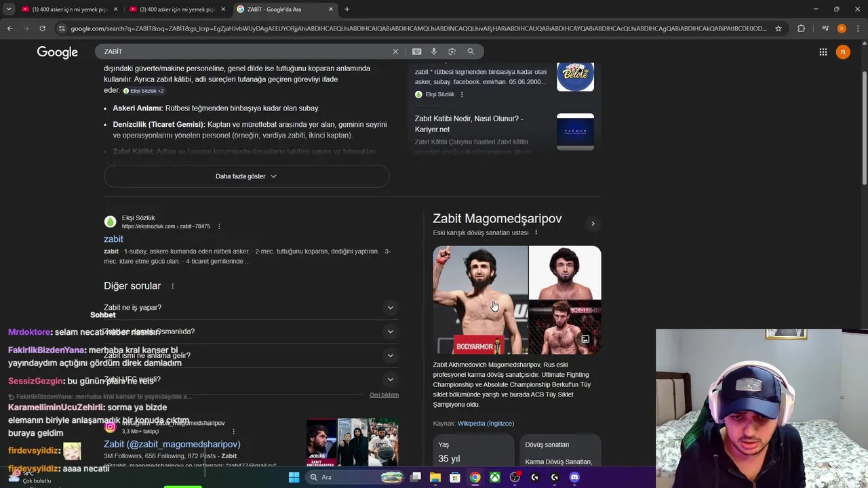Screen dimensions: 868x488
Task: Open Wikipedia (İngilizce) source link
Action: (x=486, y=424)
